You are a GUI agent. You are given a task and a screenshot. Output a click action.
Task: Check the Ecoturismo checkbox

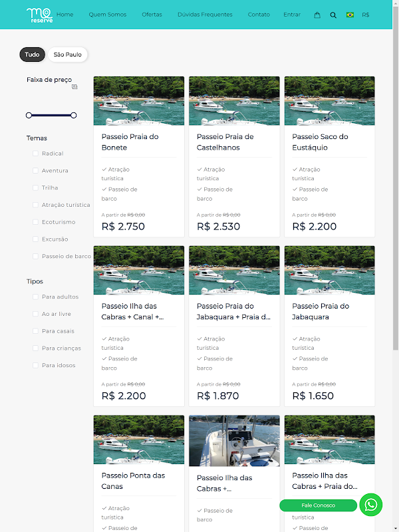(35, 222)
